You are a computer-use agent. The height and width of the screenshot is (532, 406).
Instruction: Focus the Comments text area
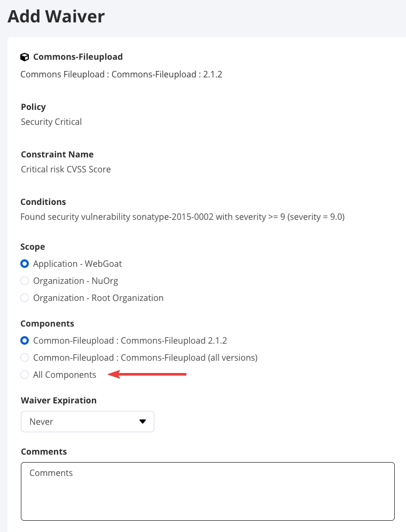tap(207, 491)
